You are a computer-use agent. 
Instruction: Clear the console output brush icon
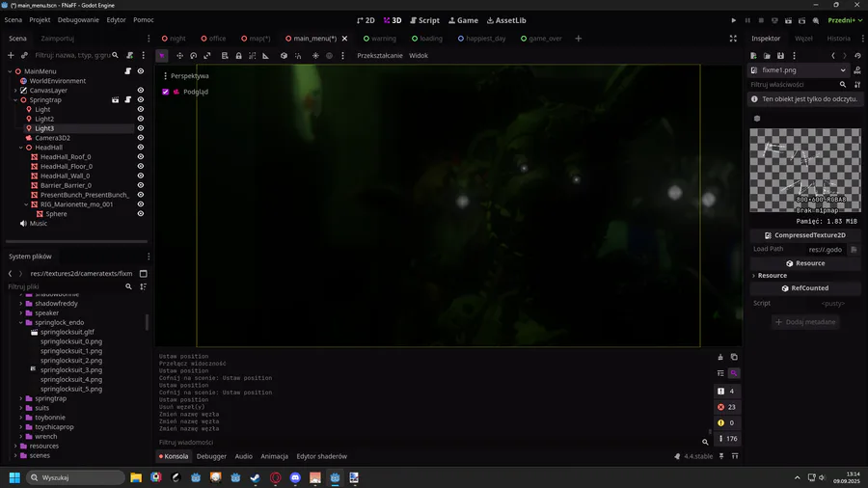coord(720,357)
